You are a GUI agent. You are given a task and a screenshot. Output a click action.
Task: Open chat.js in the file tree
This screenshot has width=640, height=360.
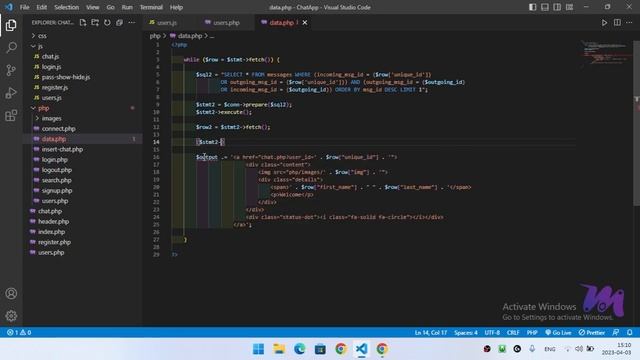pos(51,57)
